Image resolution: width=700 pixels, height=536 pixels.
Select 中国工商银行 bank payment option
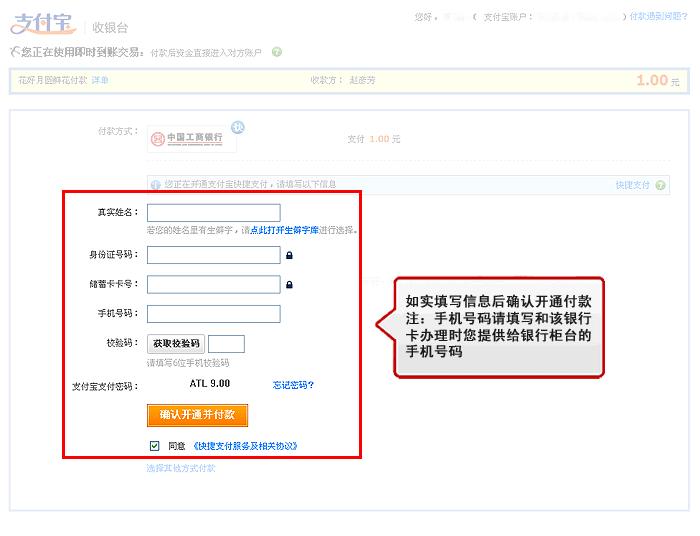tap(192, 139)
